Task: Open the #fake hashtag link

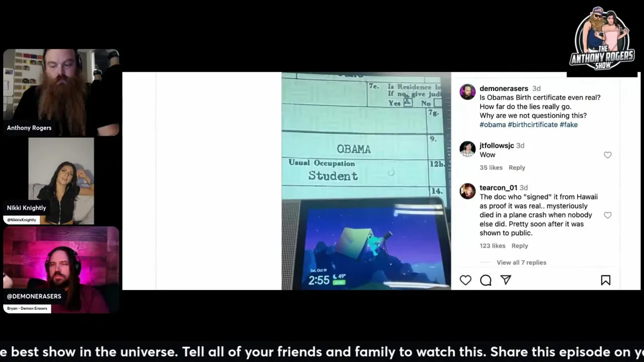Action: pos(569,125)
